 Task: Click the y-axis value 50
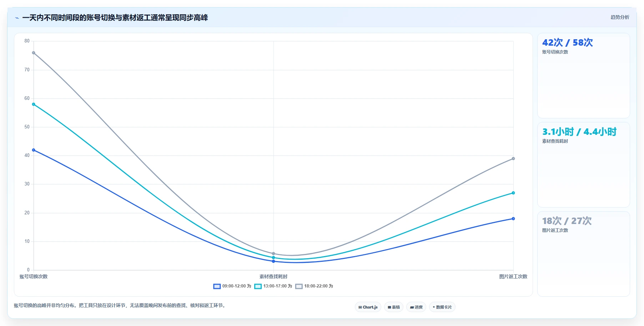(27, 127)
